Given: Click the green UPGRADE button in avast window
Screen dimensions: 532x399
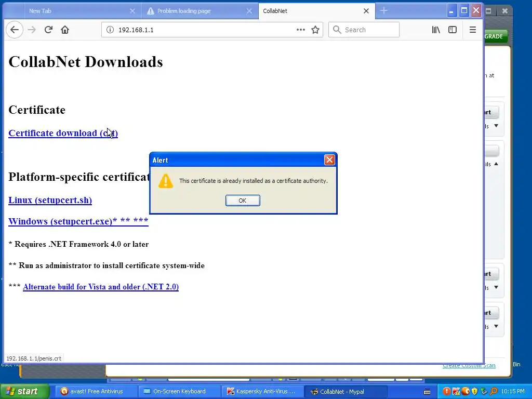Looking at the screenshot, I should (x=496, y=36).
